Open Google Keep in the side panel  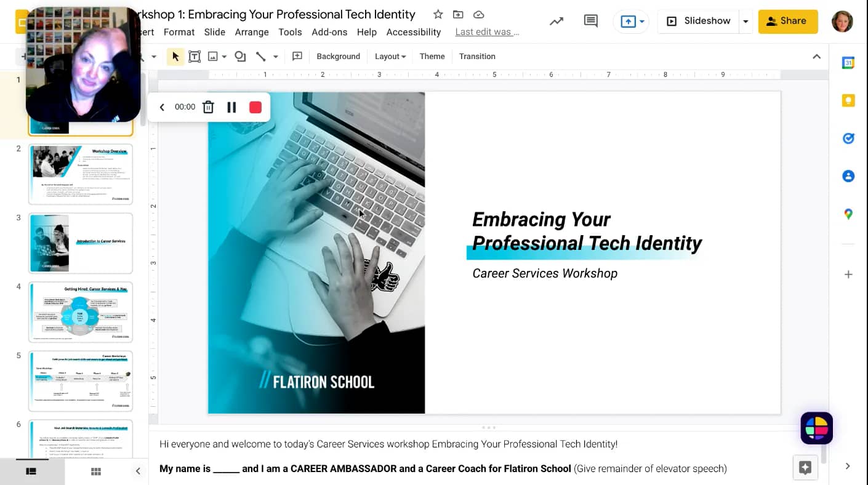click(x=848, y=100)
